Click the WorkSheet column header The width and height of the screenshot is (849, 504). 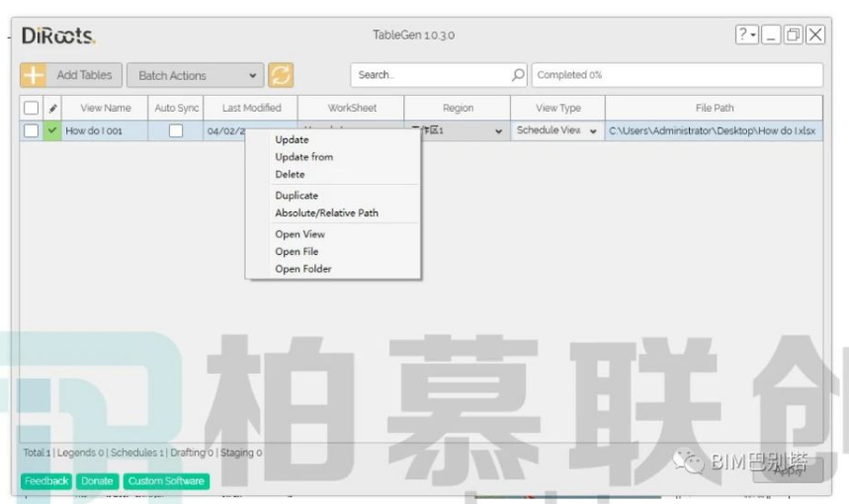click(352, 108)
